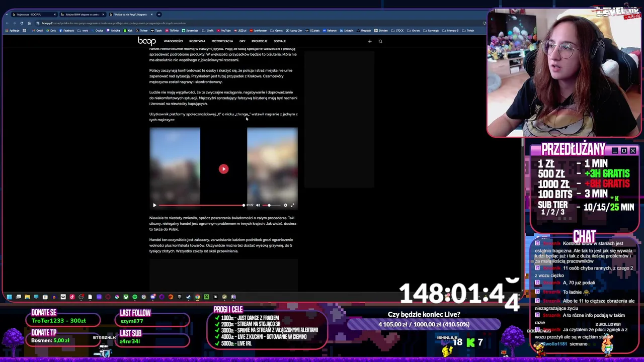Open the Oculus app on the taskbar
Image resolution: width=644 pixels, height=362 pixels.
pos(63,297)
